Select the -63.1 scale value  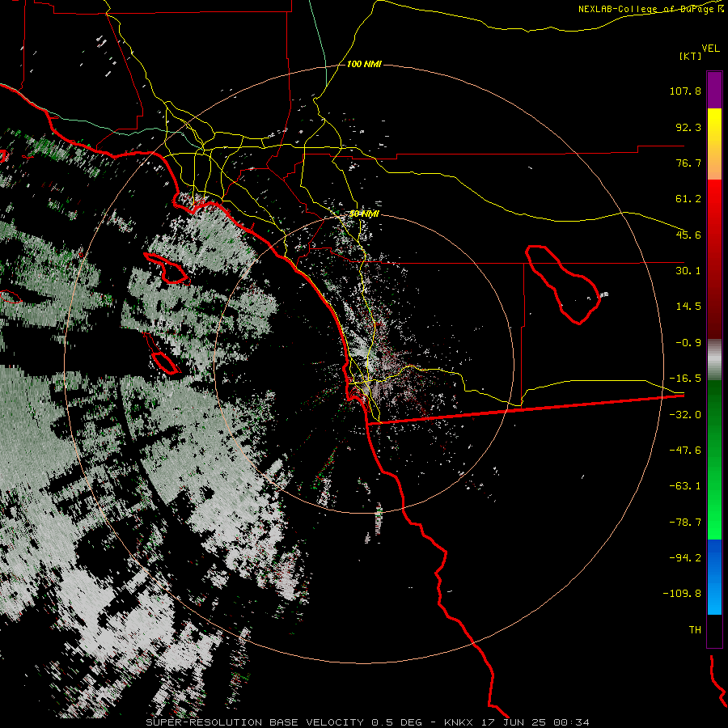pyautogui.click(x=685, y=486)
